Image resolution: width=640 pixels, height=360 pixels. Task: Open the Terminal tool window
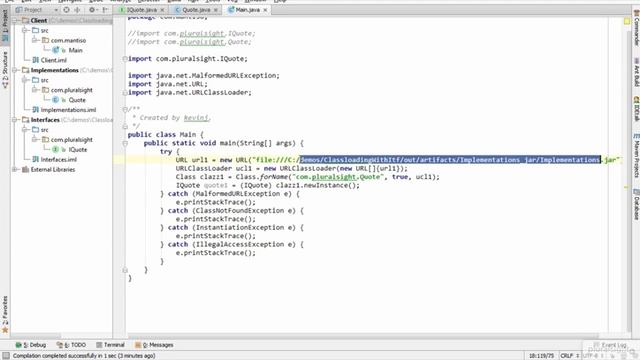coord(110,345)
